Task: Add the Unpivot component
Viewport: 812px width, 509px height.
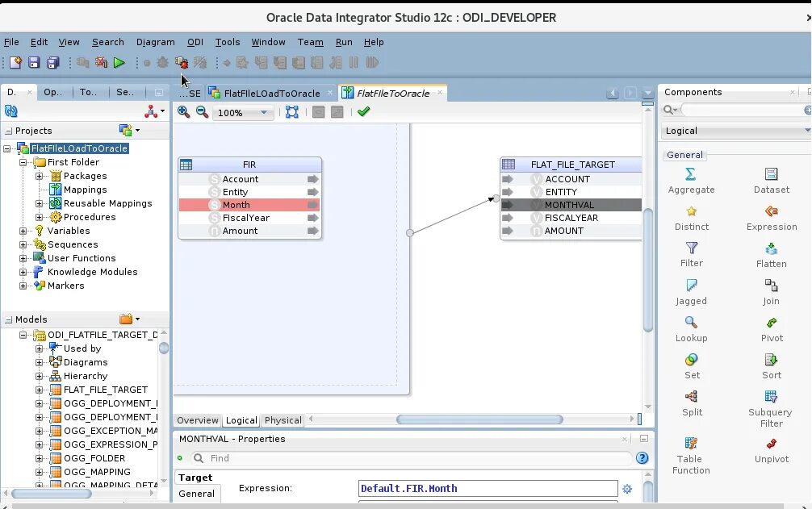Action: click(x=771, y=450)
